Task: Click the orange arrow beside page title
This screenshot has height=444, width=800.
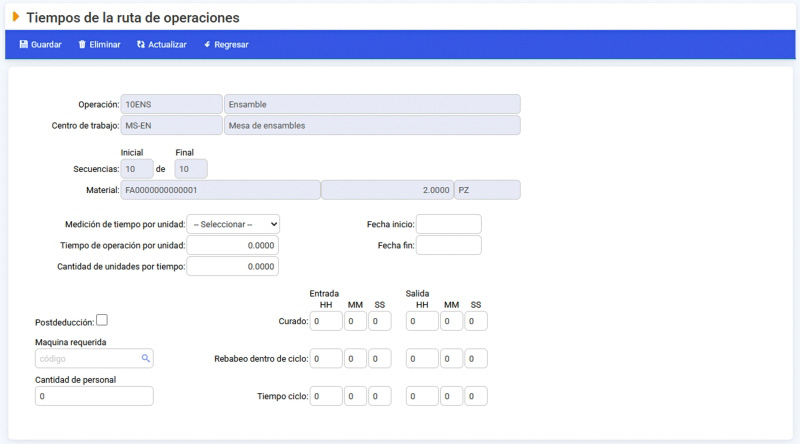Action: click(16, 17)
